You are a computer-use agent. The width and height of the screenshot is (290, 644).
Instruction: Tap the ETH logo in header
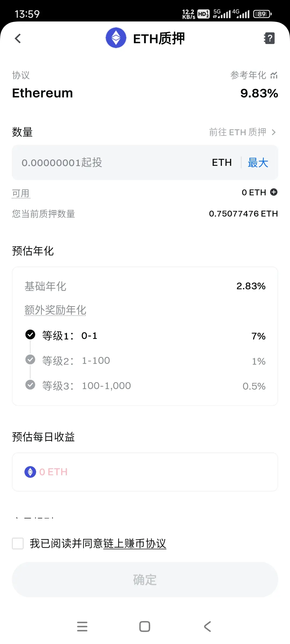pos(116,38)
